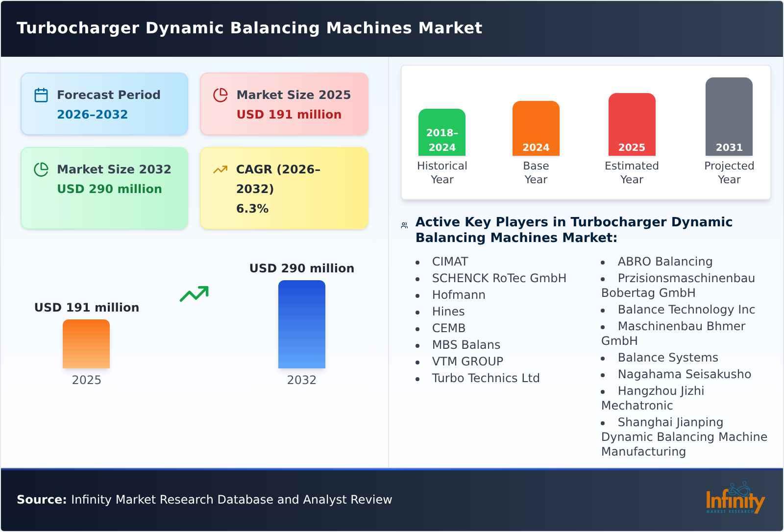Select the CAGR trend arrow icon
Image resolution: width=784 pixels, height=532 pixels.
click(220, 169)
